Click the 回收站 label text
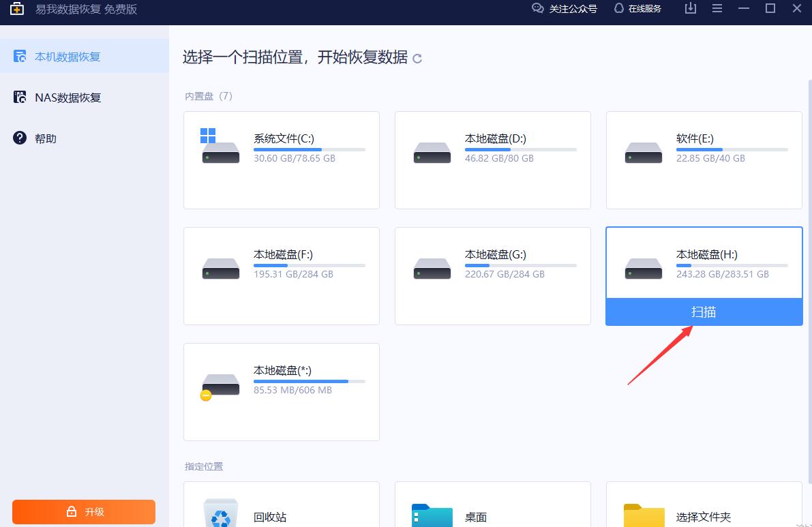This screenshot has width=812, height=527. pyautogui.click(x=270, y=517)
